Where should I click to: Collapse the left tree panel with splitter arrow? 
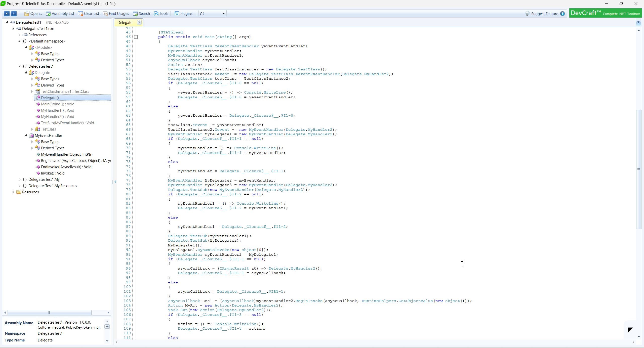point(115,182)
